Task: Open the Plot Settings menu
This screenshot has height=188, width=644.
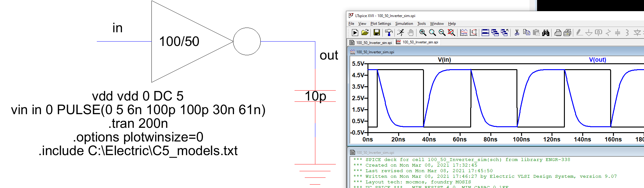Action: [381, 24]
